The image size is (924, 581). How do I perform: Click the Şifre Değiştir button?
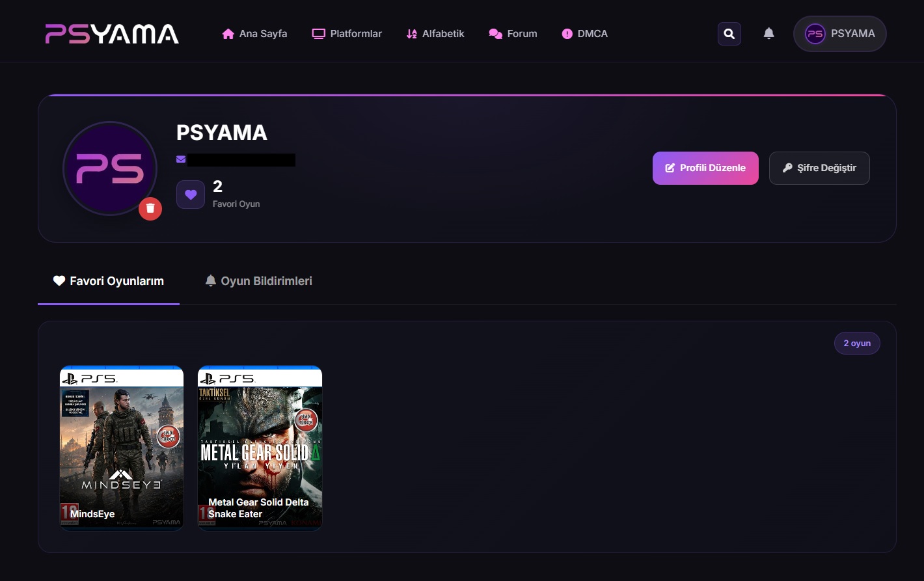(819, 168)
